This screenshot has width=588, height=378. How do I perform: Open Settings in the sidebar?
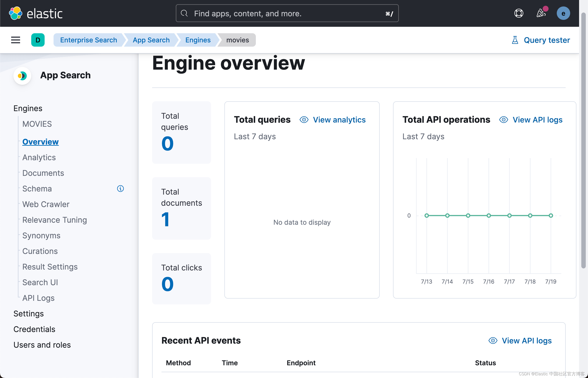(29, 314)
